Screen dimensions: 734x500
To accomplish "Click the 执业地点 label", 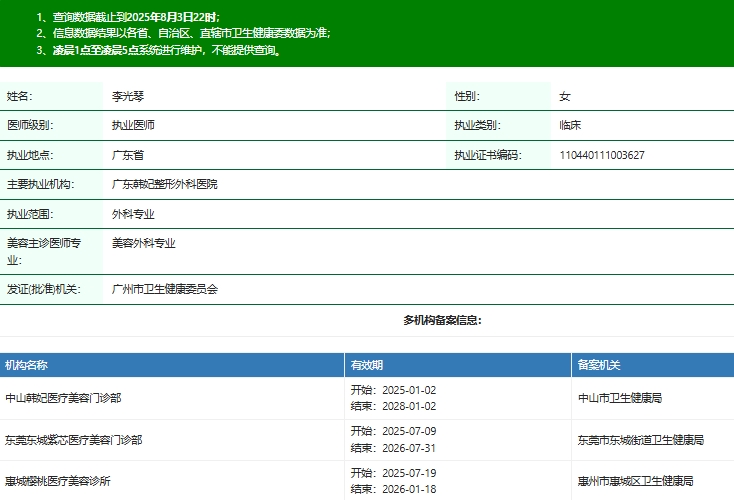I will click(30, 155).
